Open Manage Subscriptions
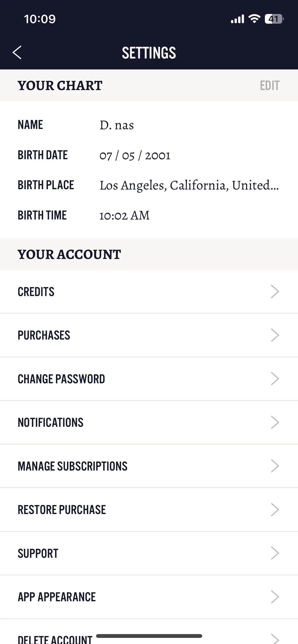 pyautogui.click(x=149, y=466)
